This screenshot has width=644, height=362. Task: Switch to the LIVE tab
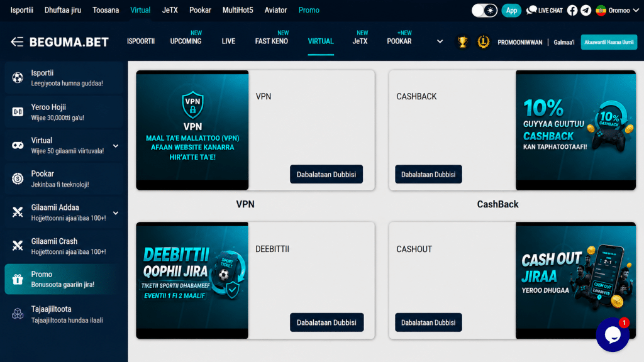pyautogui.click(x=228, y=41)
